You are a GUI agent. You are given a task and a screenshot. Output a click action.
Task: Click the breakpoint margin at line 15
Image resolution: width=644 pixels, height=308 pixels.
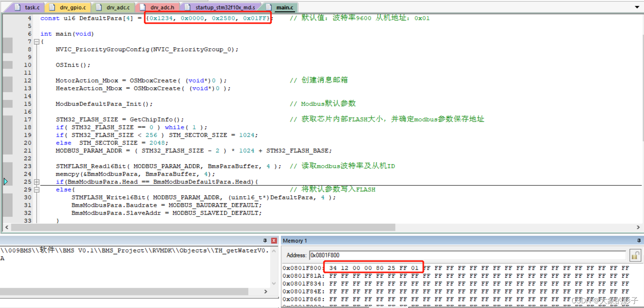(8, 104)
